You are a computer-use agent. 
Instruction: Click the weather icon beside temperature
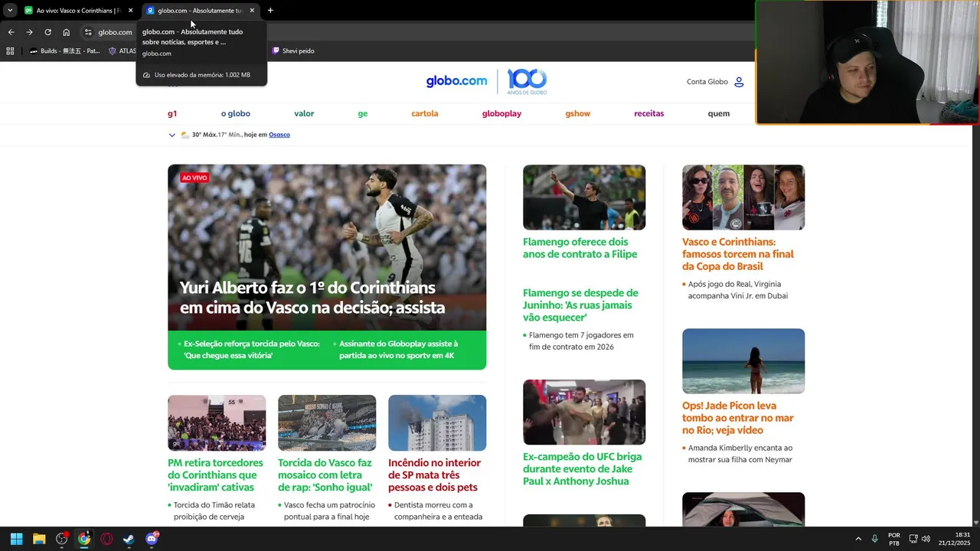pos(185,135)
